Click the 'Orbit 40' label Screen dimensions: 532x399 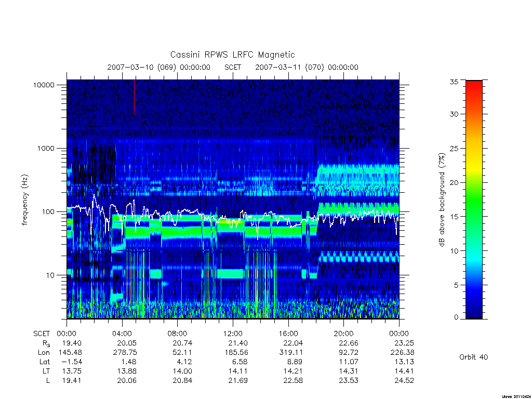point(474,357)
